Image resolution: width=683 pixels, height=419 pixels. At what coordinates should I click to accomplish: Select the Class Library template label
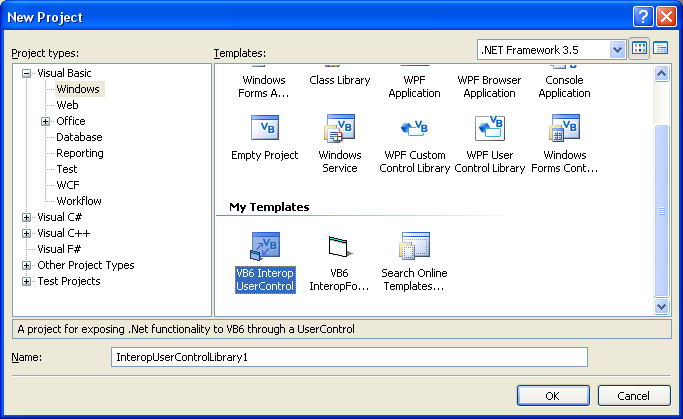[340, 80]
